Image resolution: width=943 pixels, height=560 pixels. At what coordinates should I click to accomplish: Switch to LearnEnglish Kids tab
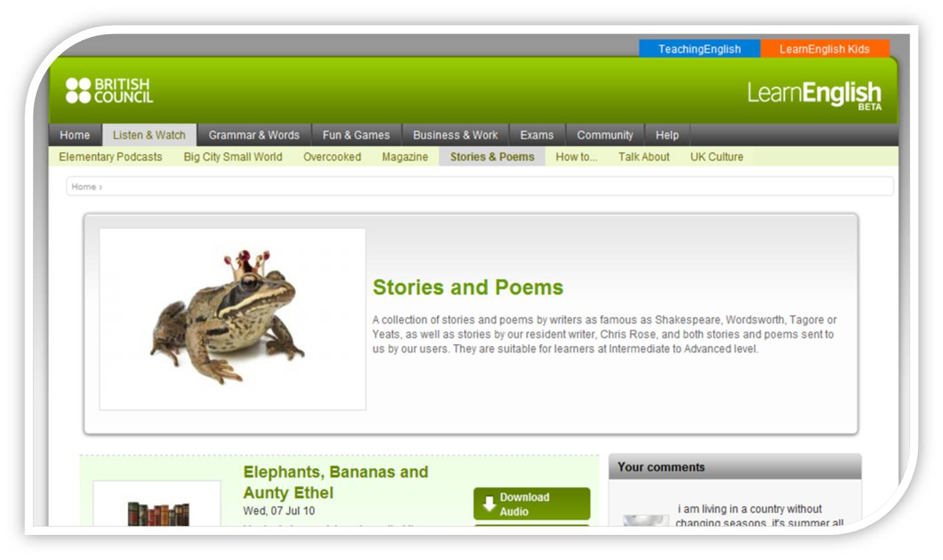[x=824, y=49]
